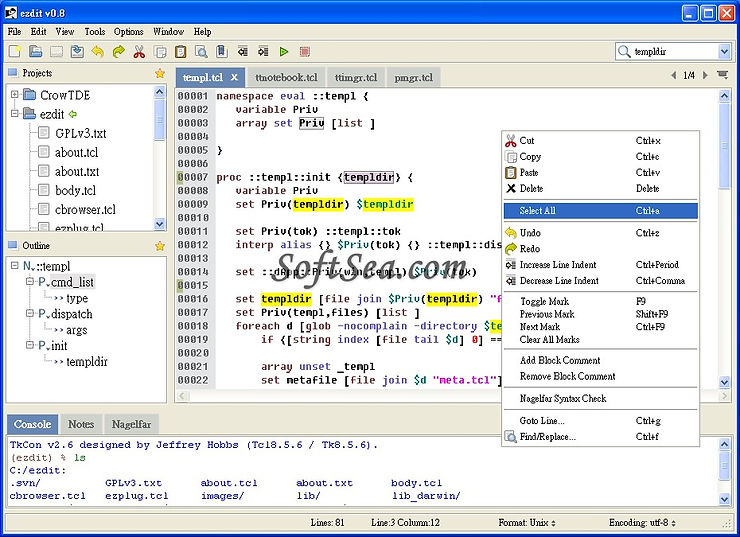This screenshot has height=537, width=740.
Task: Choose Select All in context menu
Action: point(600,210)
